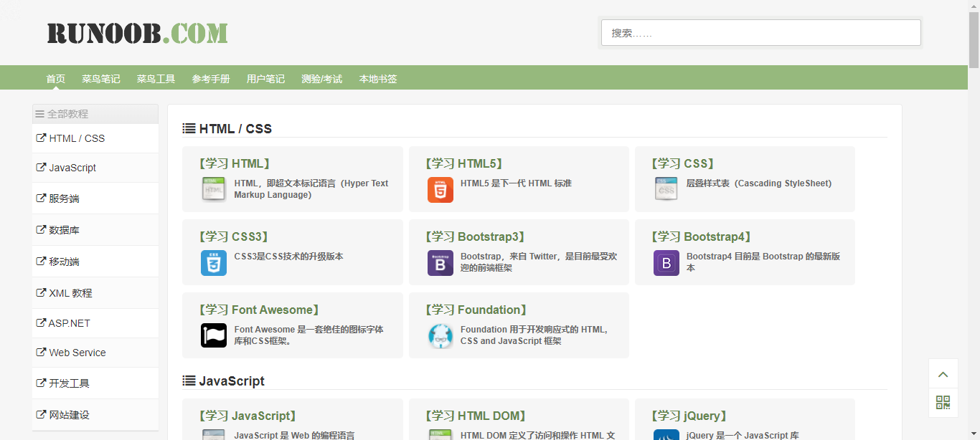Click external-link icon beside 网站建设
The height and width of the screenshot is (440, 980).
click(x=41, y=415)
